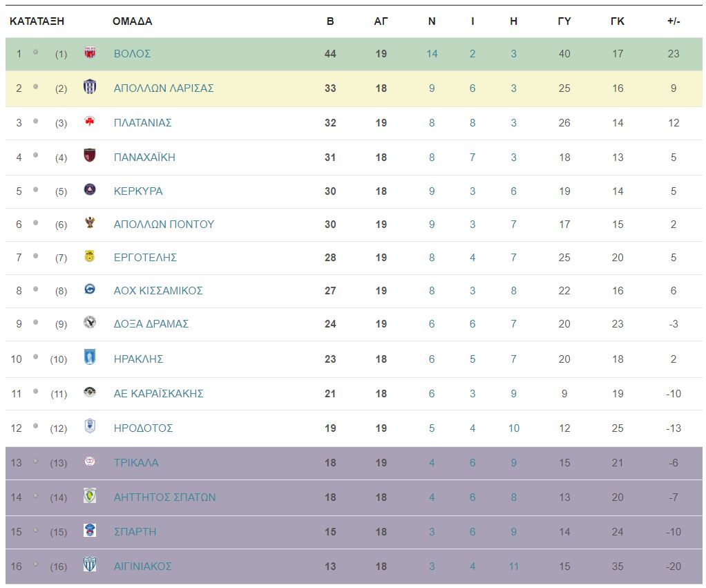
Task: Click the ΠΑΝΑΧΑΪΚΗ club logo
Action: 90,155
